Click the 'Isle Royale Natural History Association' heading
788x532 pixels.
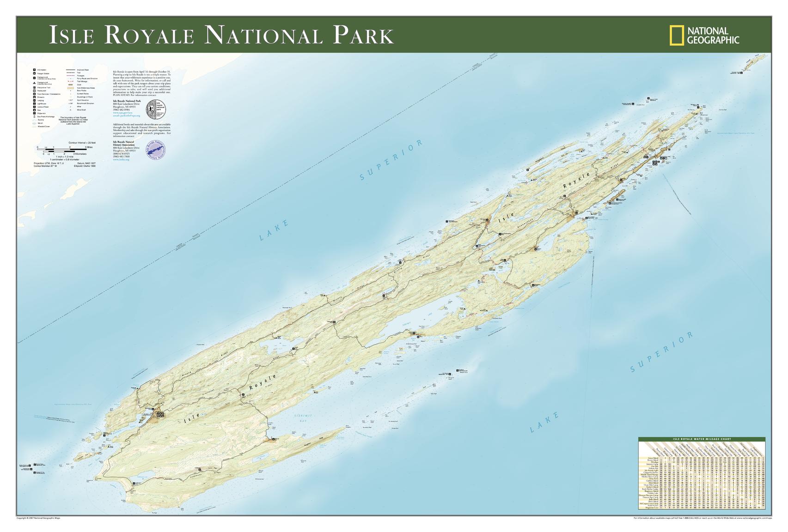123,143
